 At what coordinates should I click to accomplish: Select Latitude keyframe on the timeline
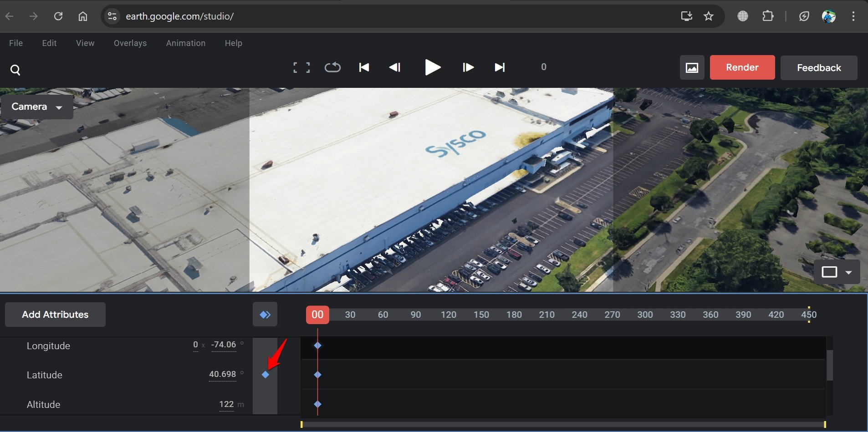click(x=318, y=375)
